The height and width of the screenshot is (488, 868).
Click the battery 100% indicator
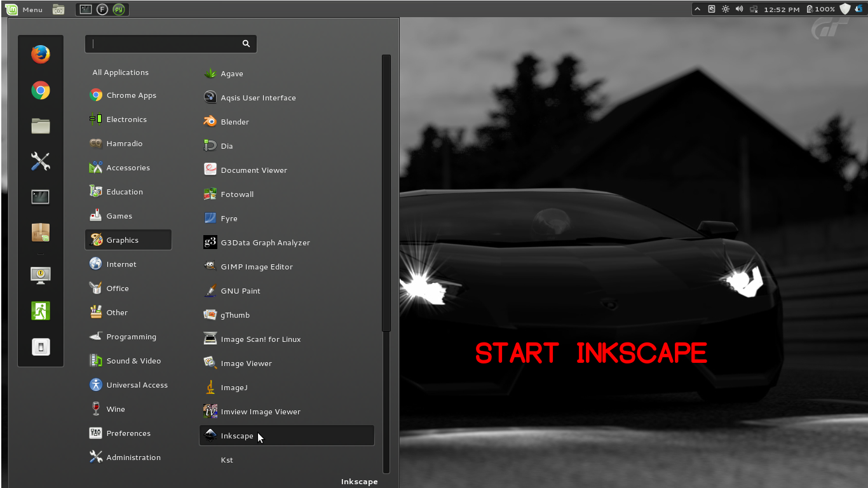[x=820, y=10]
